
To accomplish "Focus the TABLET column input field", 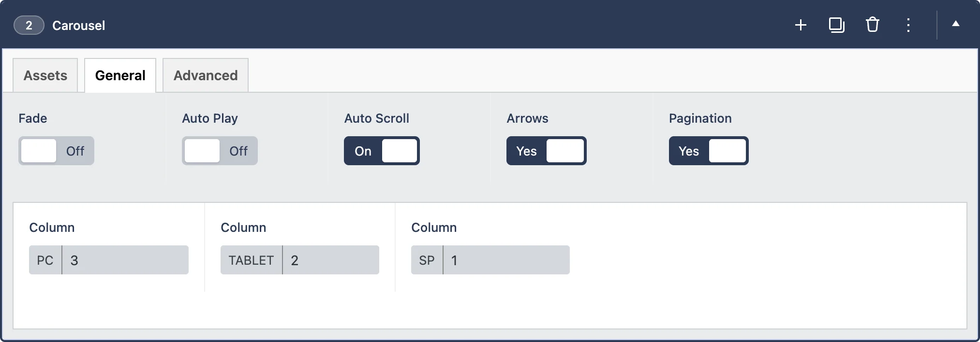I will 330,260.
